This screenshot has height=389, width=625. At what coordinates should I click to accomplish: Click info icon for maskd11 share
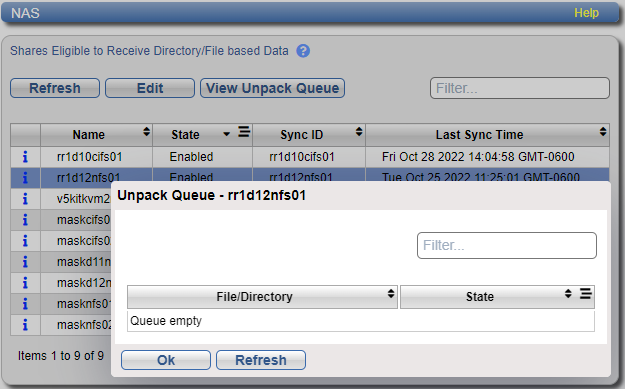coord(25,262)
